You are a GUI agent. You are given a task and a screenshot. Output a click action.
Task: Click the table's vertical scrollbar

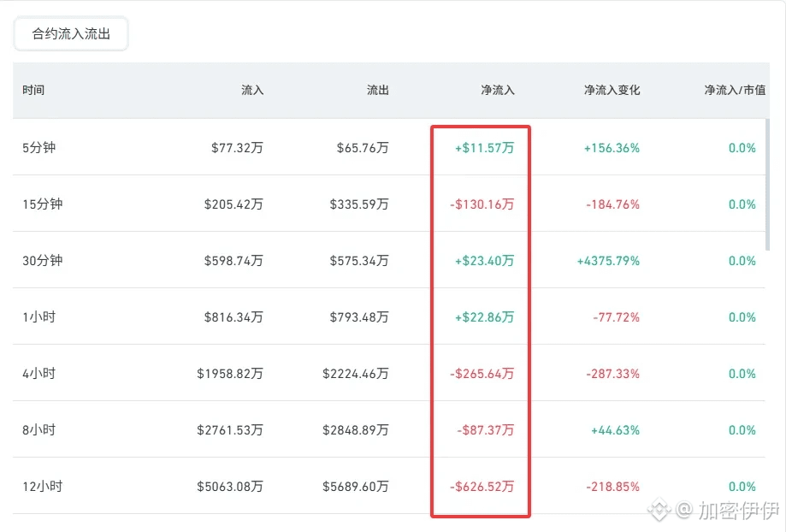[767, 185]
